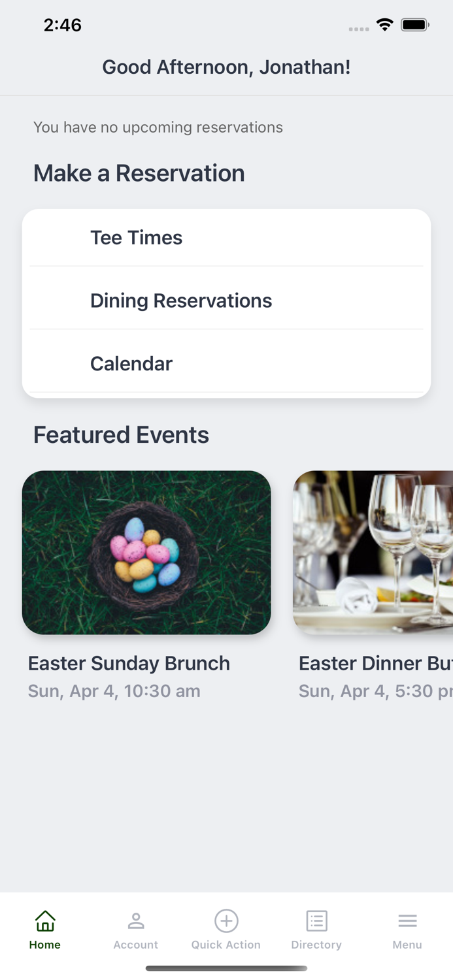Tap the cellular signal dots indicator
Viewport: 453px width, 980px height.
pyautogui.click(x=359, y=29)
